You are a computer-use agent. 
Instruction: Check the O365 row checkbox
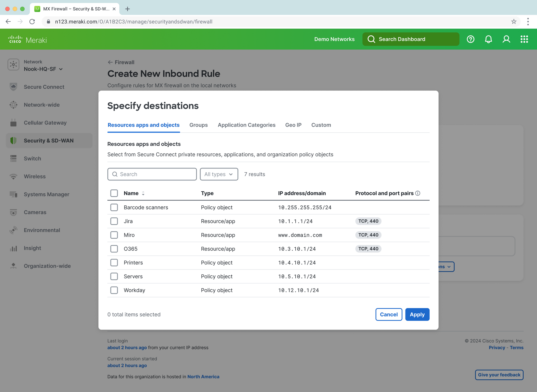tap(114, 249)
